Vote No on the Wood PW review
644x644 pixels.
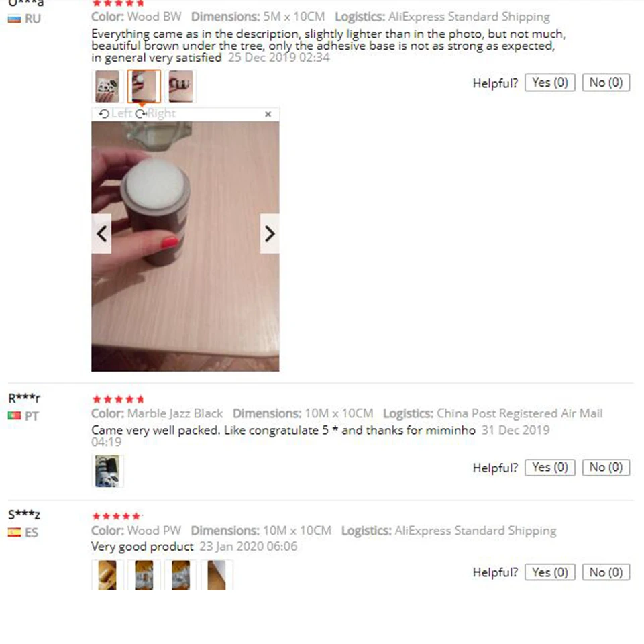606,572
